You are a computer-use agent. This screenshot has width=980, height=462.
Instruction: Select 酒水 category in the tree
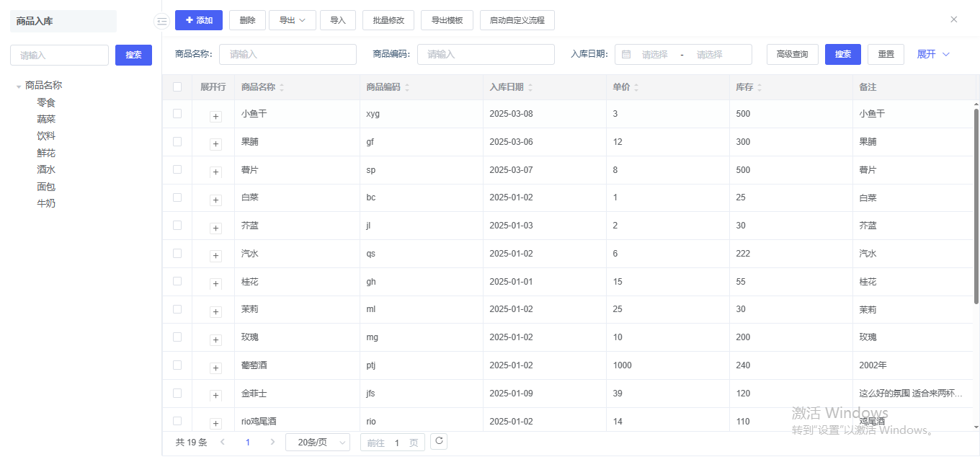click(x=46, y=170)
